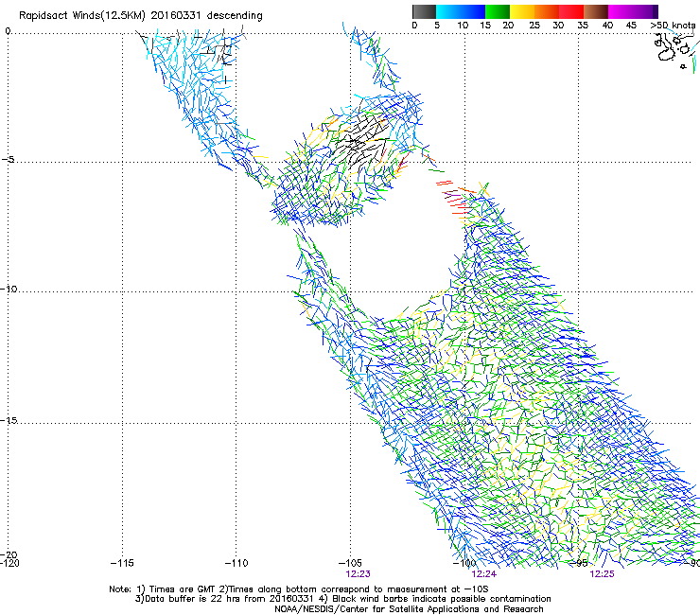The width and height of the screenshot is (700, 615).
Task: Click the legend tick label '40'
Action: click(x=607, y=26)
